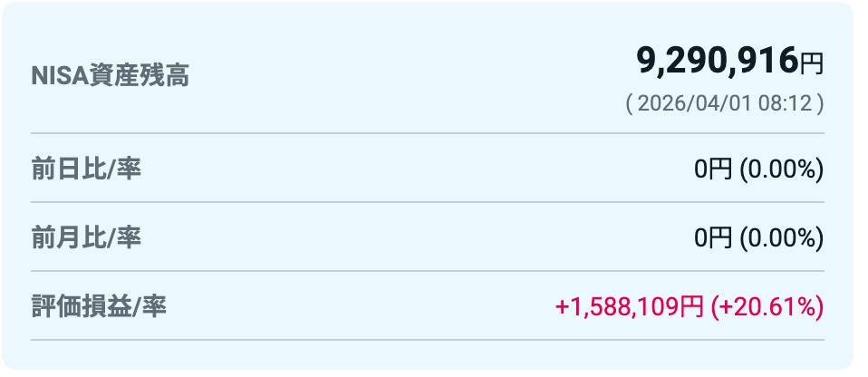The height and width of the screenshot is (377, 868).
Task: Click the 08:12 update time
Action: pos(786,104)
